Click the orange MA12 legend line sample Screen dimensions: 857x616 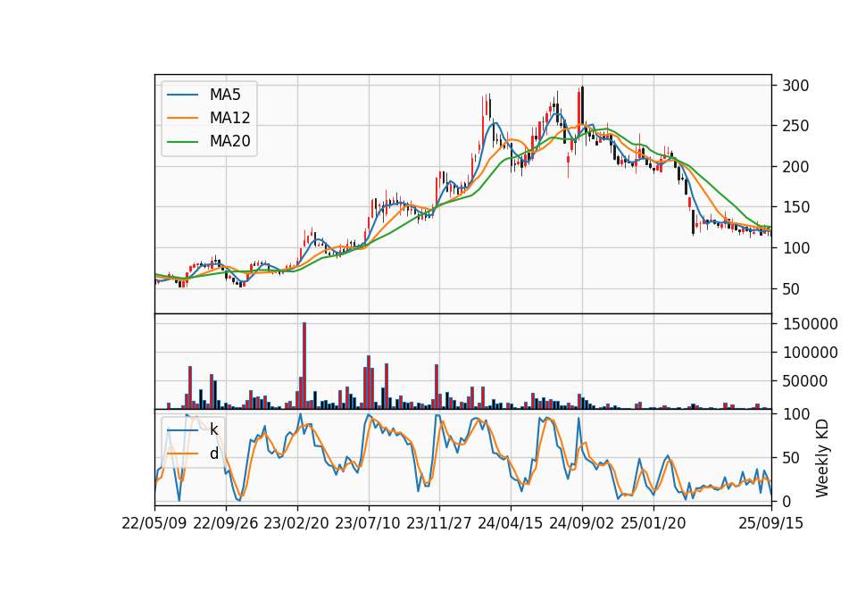[x=182, y=118]
